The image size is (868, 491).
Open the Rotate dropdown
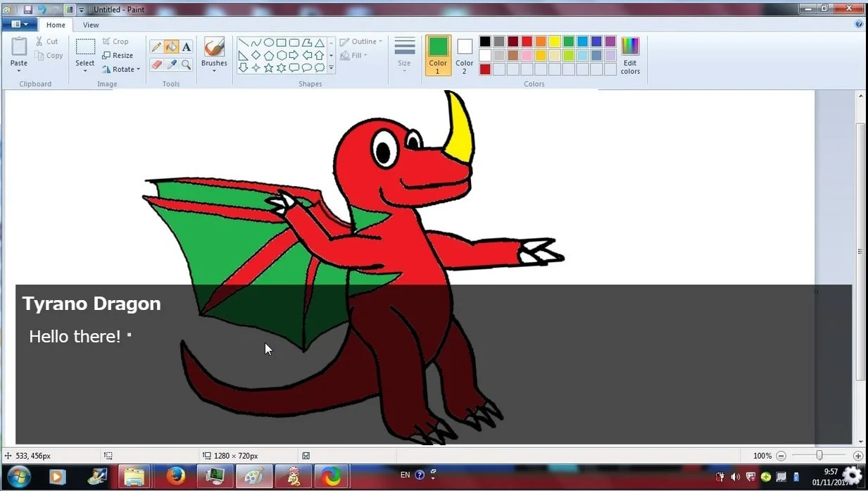pos(121,69)
